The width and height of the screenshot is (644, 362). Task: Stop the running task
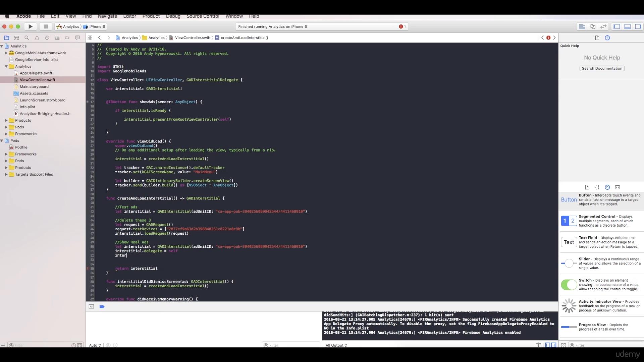pyautogui.click(x=46, y=26)
